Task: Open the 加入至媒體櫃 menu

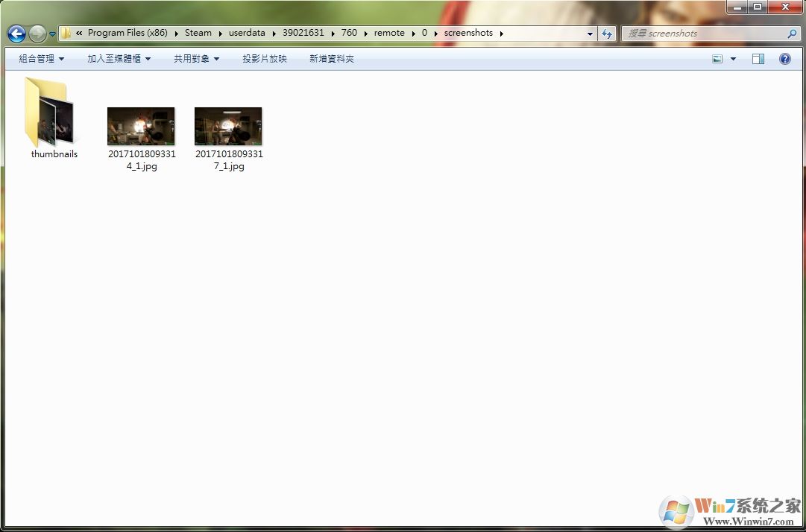Action: point(119,59)
